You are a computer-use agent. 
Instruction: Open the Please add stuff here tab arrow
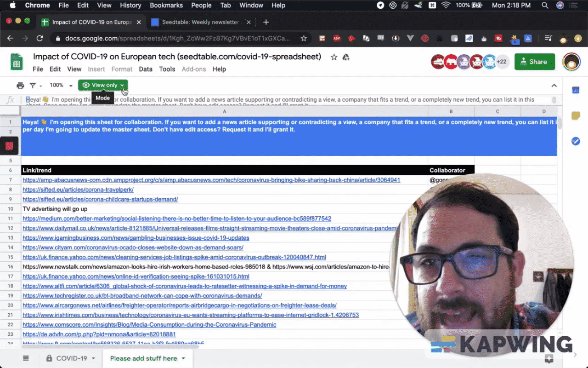click(183, 358)
